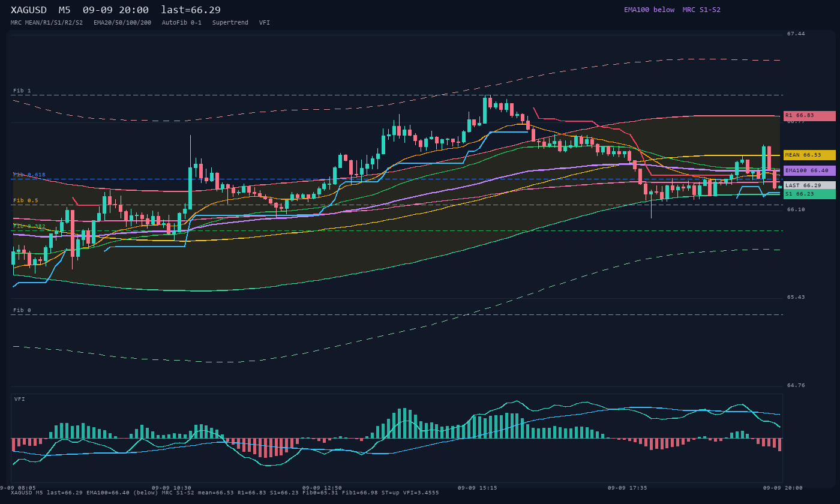Click the 'Fib 0.618' level label

(x=29, y=175)
